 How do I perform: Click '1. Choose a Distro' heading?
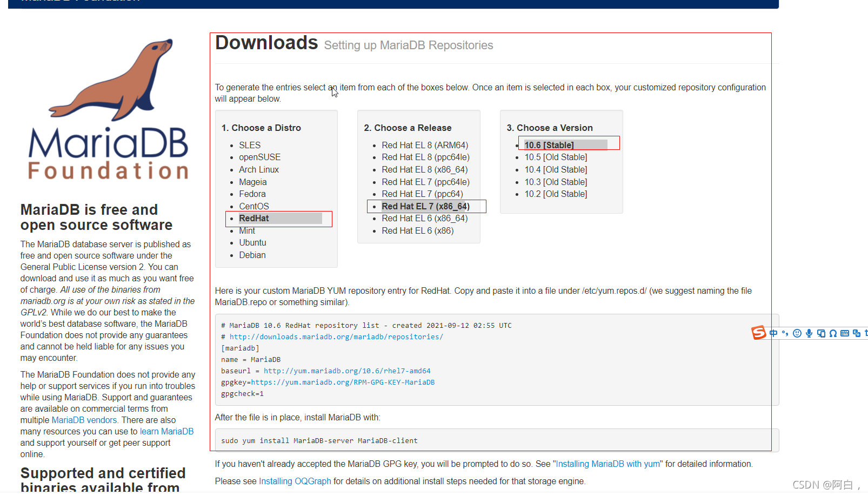(x=261, y=128)
